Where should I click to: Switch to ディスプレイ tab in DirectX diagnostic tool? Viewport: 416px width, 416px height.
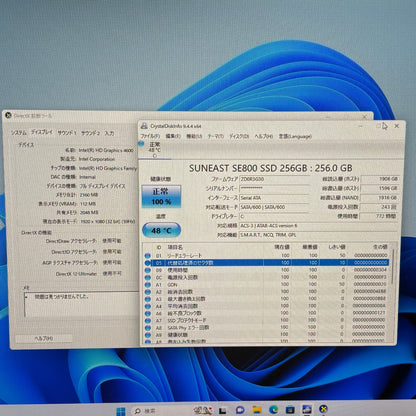click(x=42, y=132)
